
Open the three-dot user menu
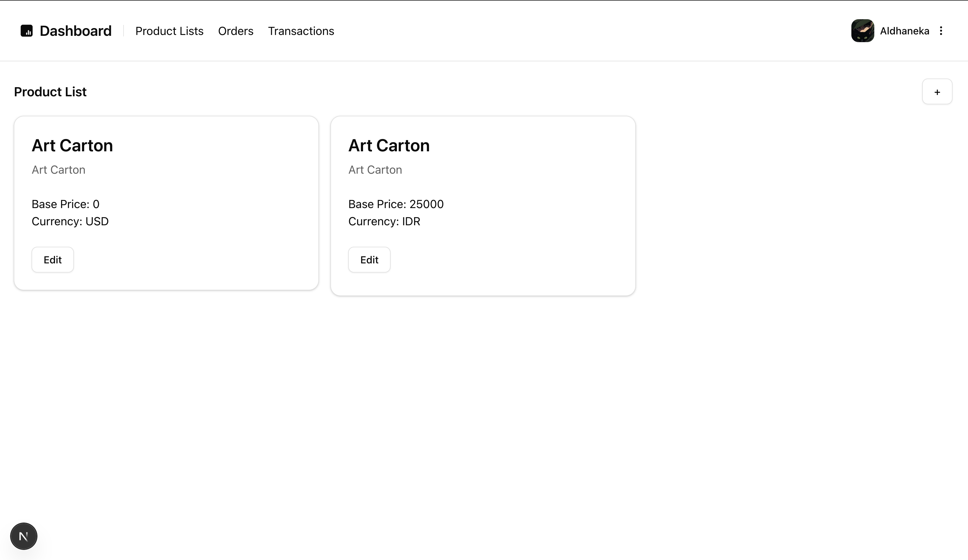941,31
